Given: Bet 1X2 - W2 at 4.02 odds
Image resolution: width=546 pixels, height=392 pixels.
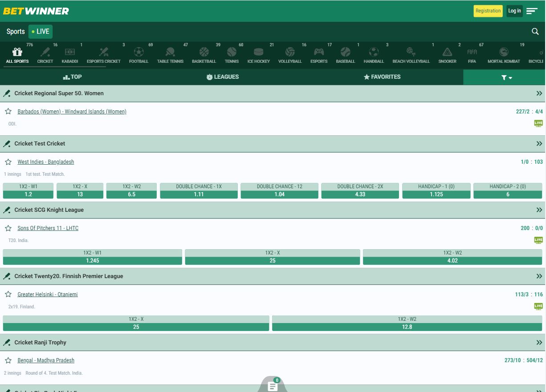Looking at the screenshot, I should click(x=452, y=257).
